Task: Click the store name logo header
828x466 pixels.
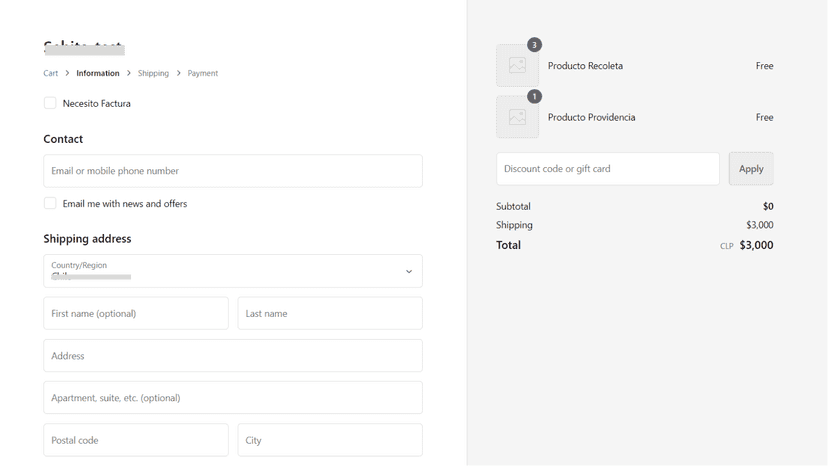Action: point(84,48)
